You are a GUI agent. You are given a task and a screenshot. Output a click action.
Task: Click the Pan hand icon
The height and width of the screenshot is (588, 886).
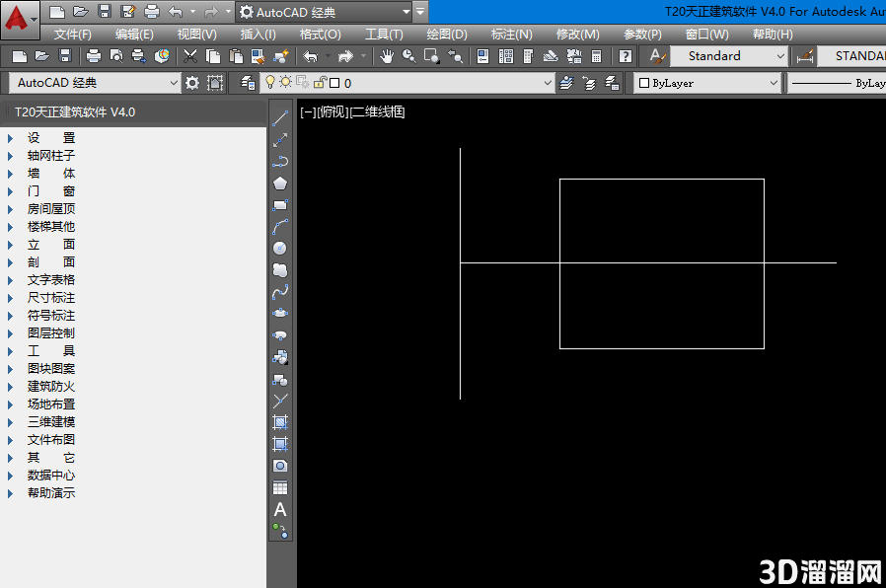tap(387, 56)
